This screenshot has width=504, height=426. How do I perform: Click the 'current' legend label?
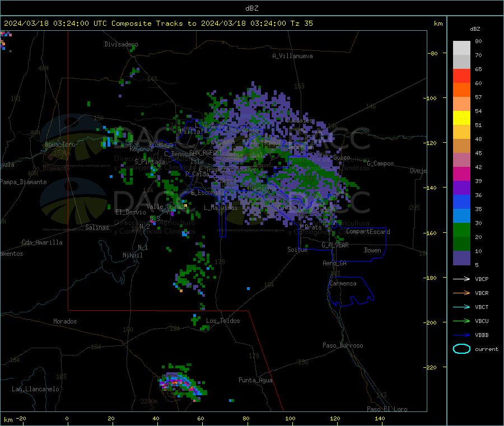coord(487,349)
